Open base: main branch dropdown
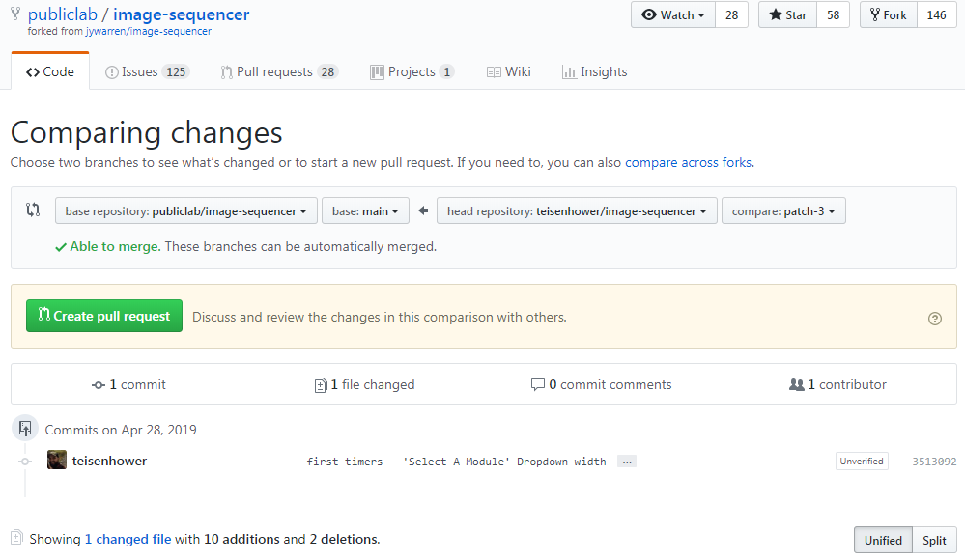Image resolution: width=965 pixels, height=560 pixels. (365, 211)
